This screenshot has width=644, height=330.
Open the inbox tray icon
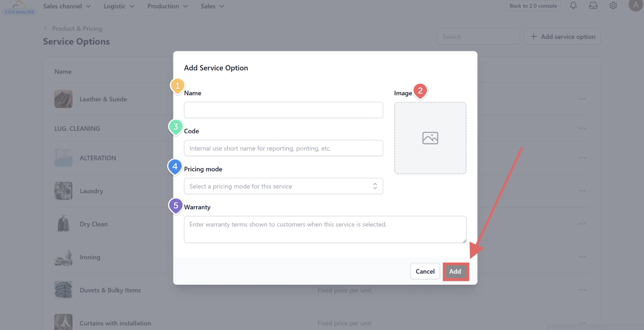593,6
